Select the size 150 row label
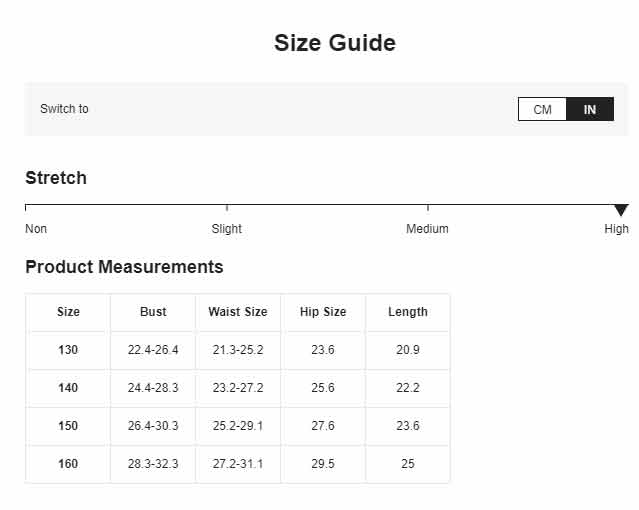This screenshot has width=639, height=510. [x=68, y=426]
